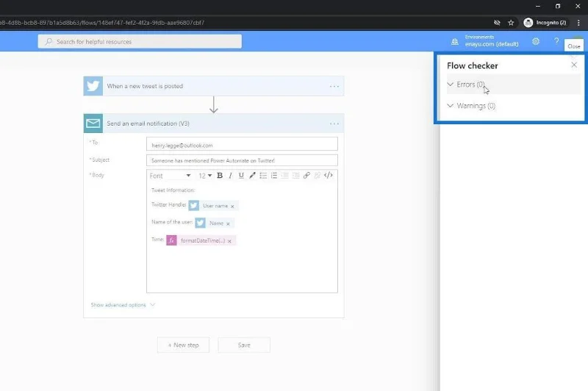This screenshot has width=588, height=391.
Task: Click the Incognito profile button
Action: coord(545,23)
